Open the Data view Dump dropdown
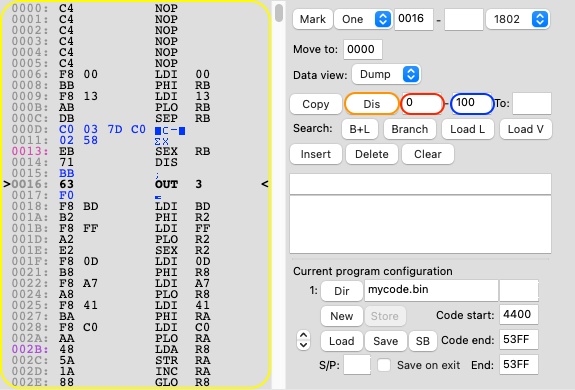Image resolution: width=575 pixels, height=390 pixels. [386, 74]
